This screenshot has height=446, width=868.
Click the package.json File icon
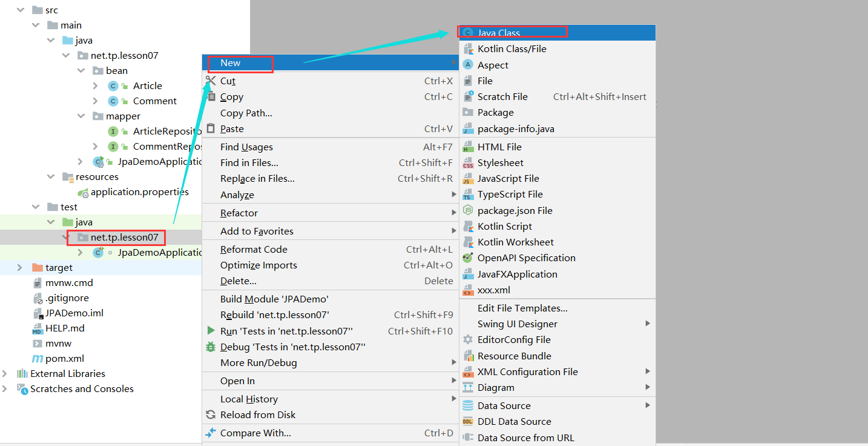(468, 210)
